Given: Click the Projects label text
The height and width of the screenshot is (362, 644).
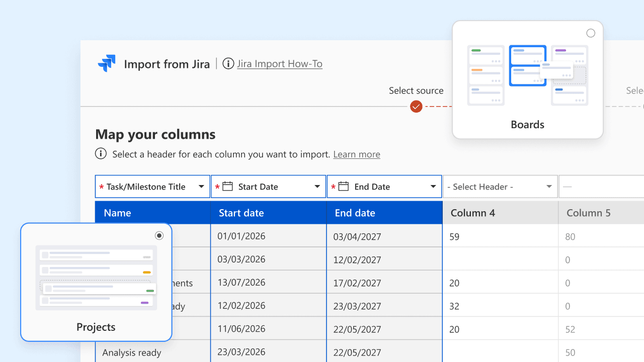Looking at the screenshot, I should coord(96,327).
